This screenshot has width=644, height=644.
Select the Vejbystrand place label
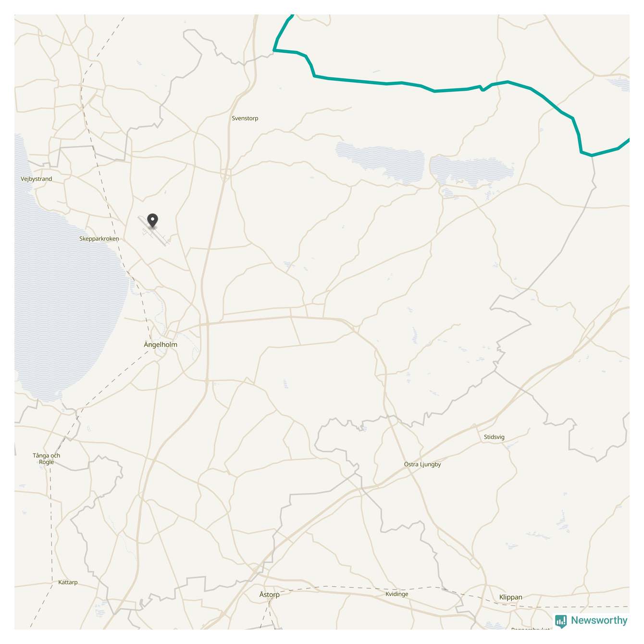pyautogui.click(x=37, y=179)
